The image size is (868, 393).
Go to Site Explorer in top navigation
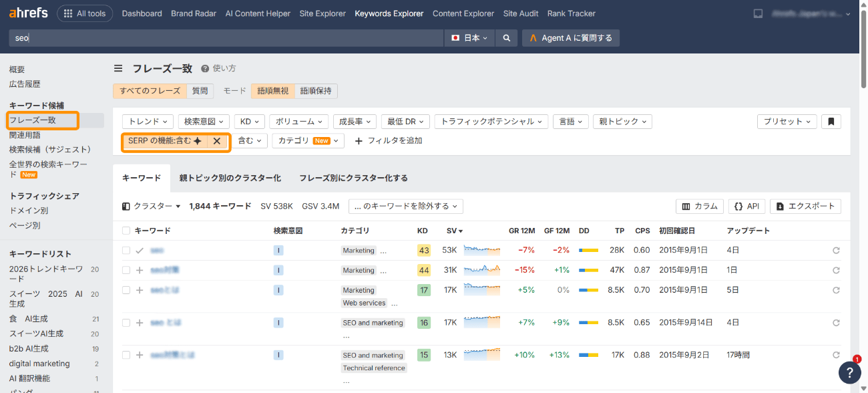coord(322,13)
